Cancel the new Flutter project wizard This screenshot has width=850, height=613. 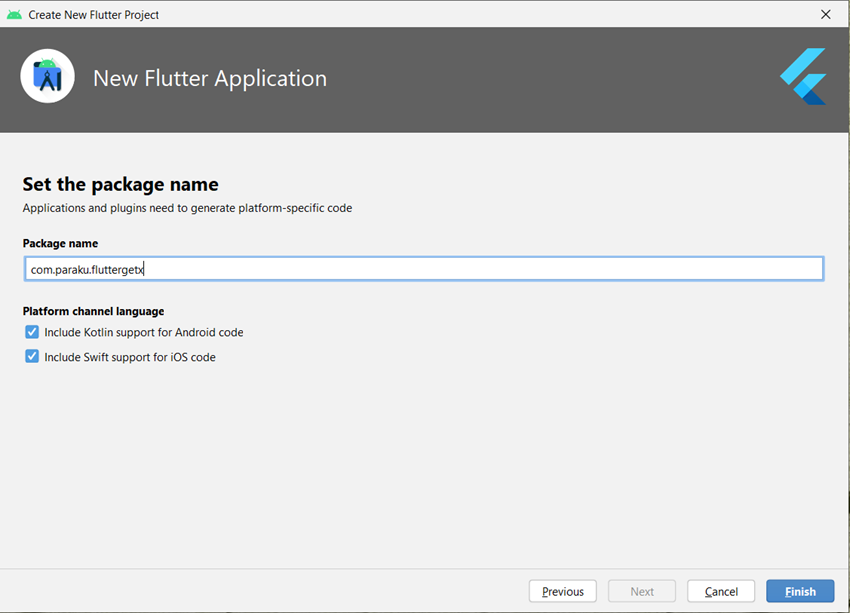[x=721, y=591]
